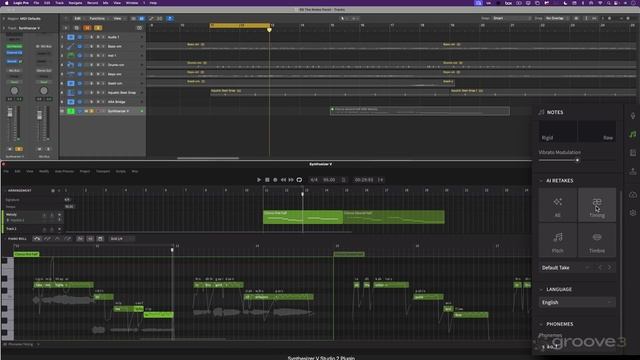The height and width of the screenshot is (360, 640).
Task: Select the first piano roll tool icon
Action: coord(37,238)
